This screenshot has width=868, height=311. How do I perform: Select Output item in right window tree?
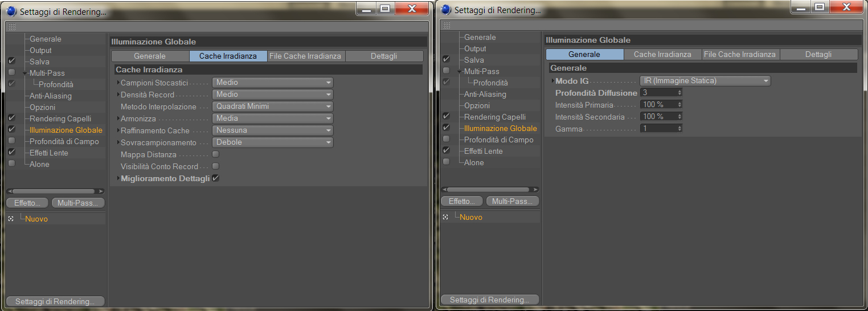(x=475, y=48)
